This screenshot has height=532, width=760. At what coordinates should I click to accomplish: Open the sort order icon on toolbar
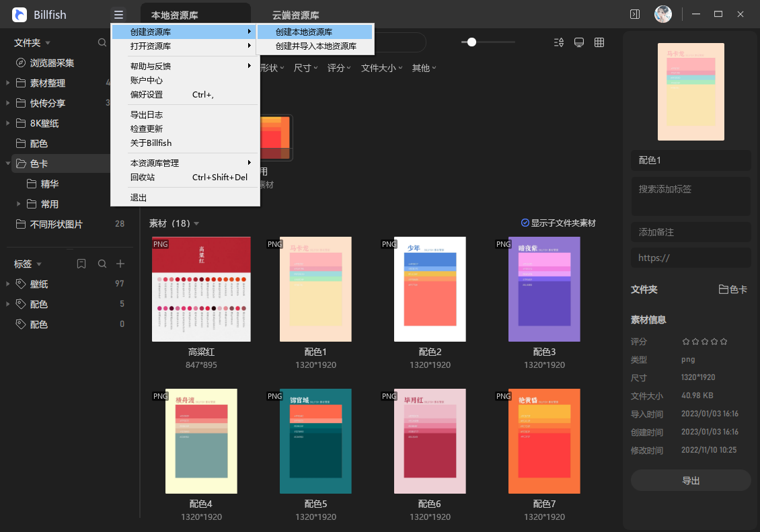coord(558,42)
